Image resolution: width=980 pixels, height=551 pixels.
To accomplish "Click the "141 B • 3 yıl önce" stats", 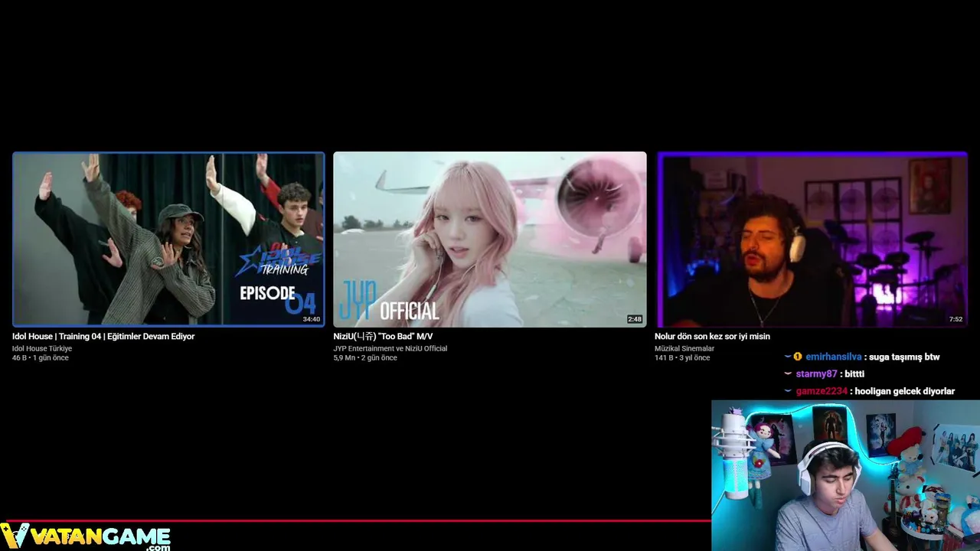I will click(682, 358).
